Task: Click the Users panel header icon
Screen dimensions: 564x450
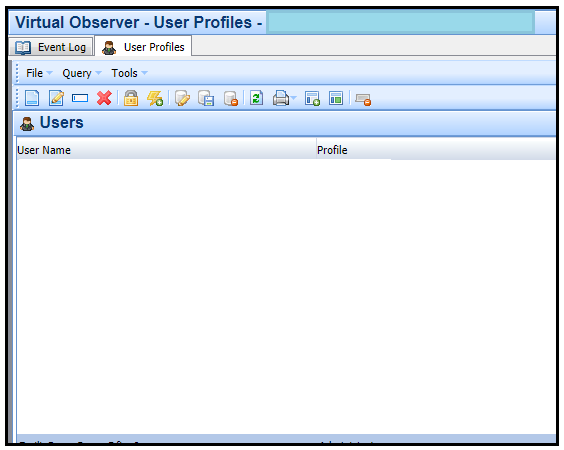Action: (x=27, y=123)
